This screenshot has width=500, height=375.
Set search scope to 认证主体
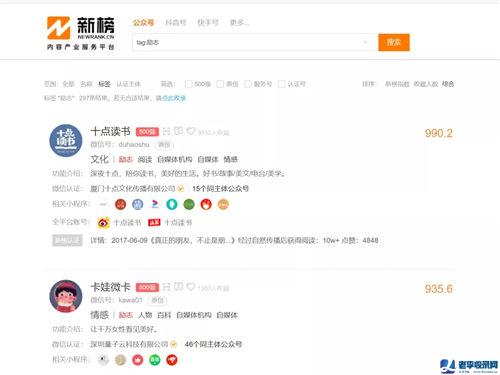point(128,84)
